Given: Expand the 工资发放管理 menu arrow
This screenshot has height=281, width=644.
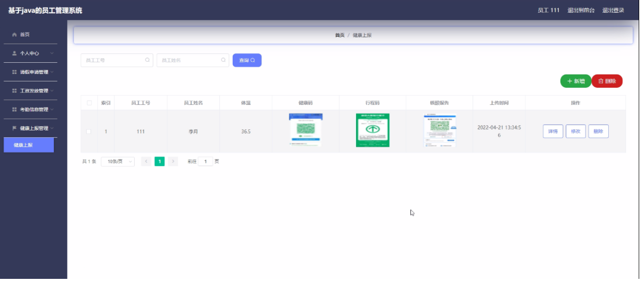Looking at the screenshot, I should 52,91.
